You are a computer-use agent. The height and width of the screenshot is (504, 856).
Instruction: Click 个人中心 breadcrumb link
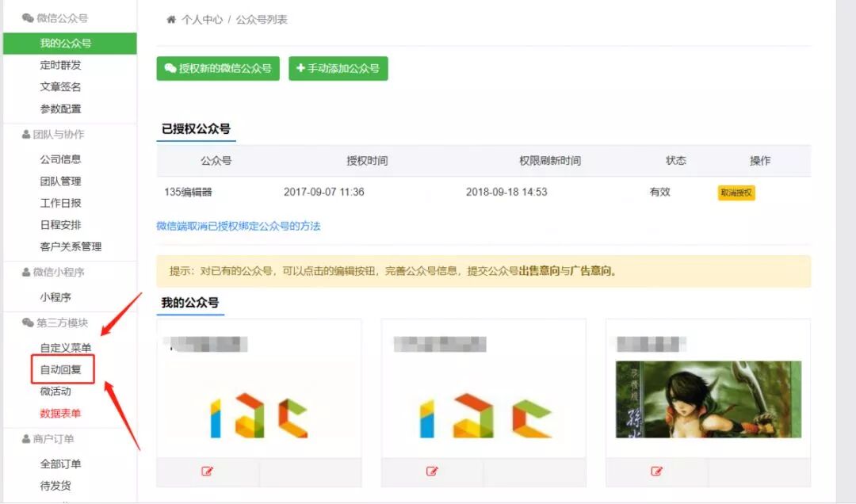201,20
